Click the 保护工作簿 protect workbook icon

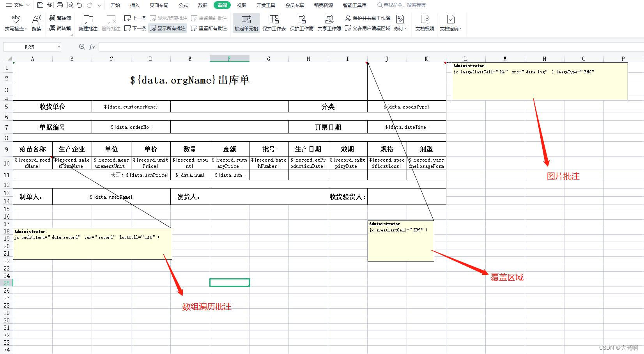[301, 23]
